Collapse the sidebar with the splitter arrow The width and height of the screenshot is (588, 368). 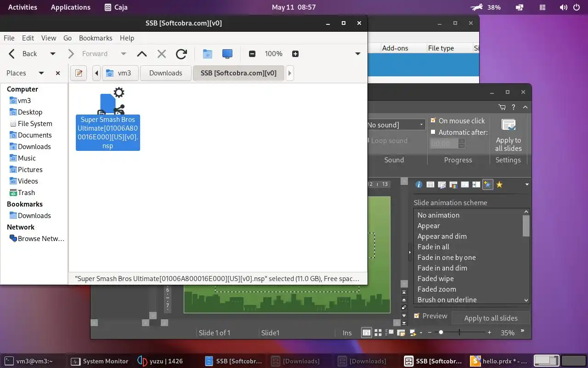click(x=410, y=252)
